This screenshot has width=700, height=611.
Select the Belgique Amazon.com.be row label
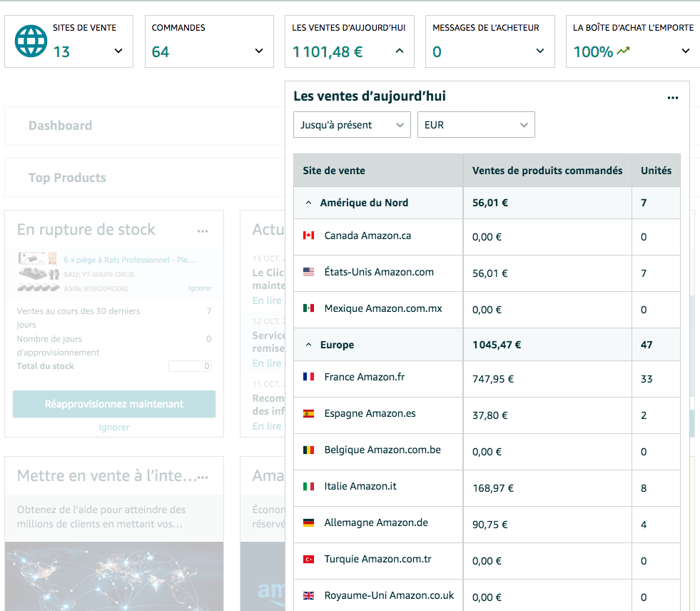[382, 450]
